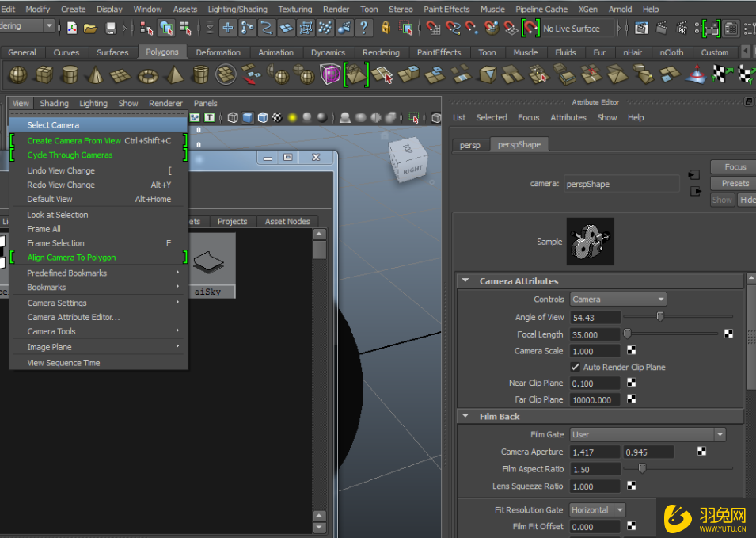The height and width of the screenshot is (538, 756).
Task: Collapse the Camera Attributes section
Action: 465,280
